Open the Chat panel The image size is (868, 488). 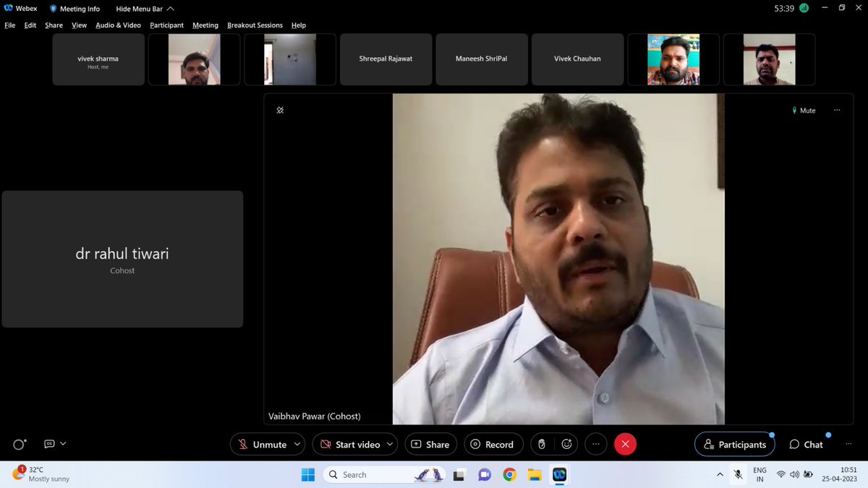(x=806, y=445)
